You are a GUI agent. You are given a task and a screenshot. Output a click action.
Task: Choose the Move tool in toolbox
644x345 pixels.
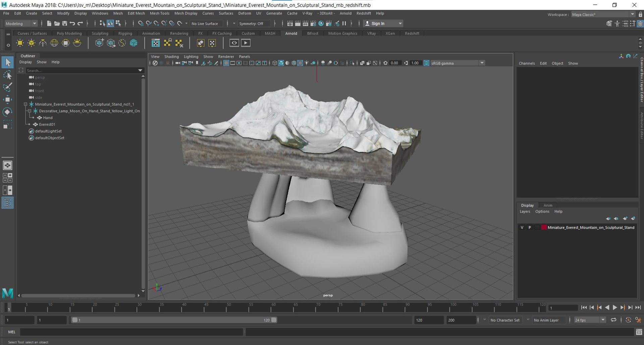point(8,100)
